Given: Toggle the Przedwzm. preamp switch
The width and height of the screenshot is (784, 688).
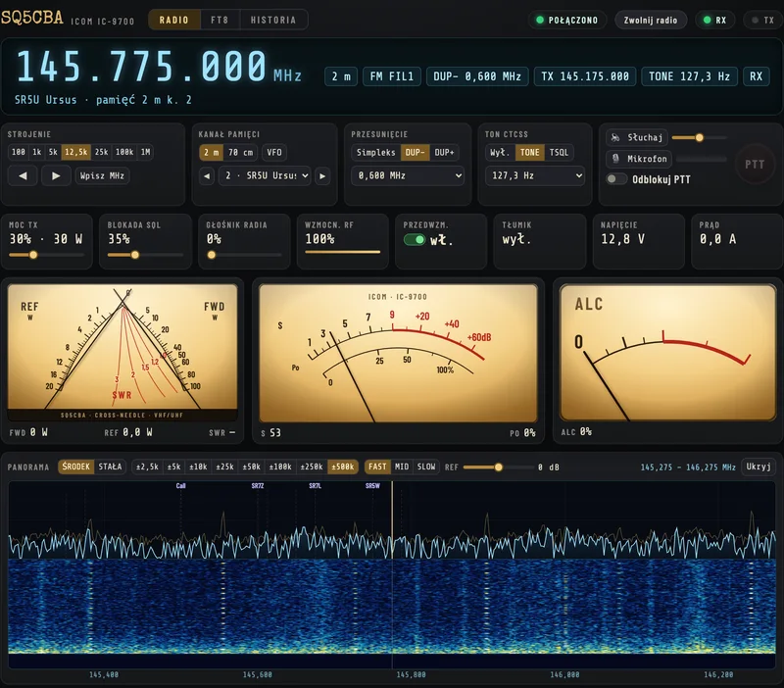Looking at the screenshot, I should (x=415, y=240).
